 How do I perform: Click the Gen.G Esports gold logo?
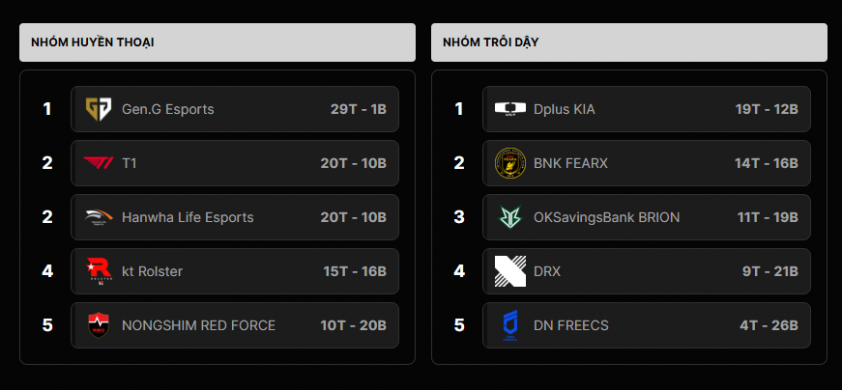98,109
